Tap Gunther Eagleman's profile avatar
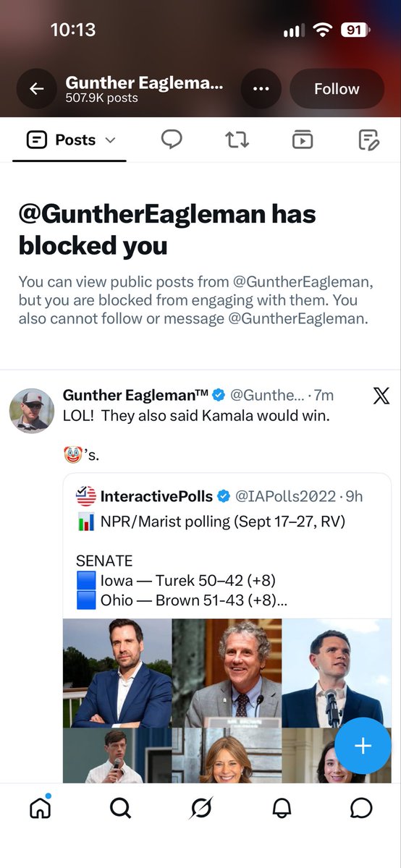Image resolution: width=401 pixels, height=868 pixels. point(32,410)
